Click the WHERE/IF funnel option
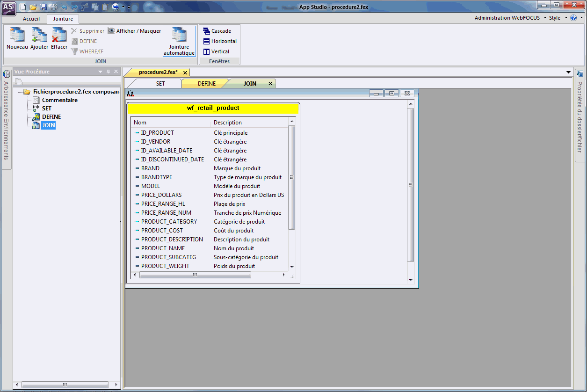The image size is (587, 392). tap(87, 51)
